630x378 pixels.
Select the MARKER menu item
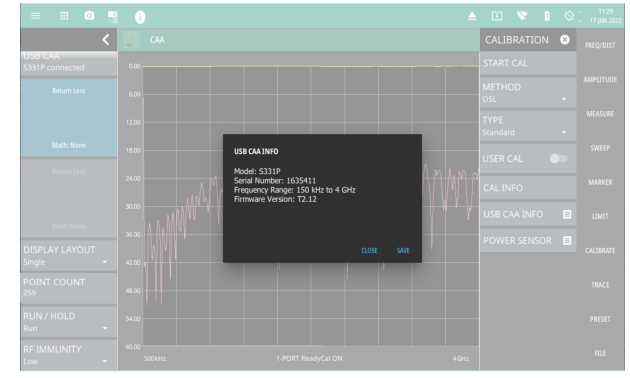point(600,182)
